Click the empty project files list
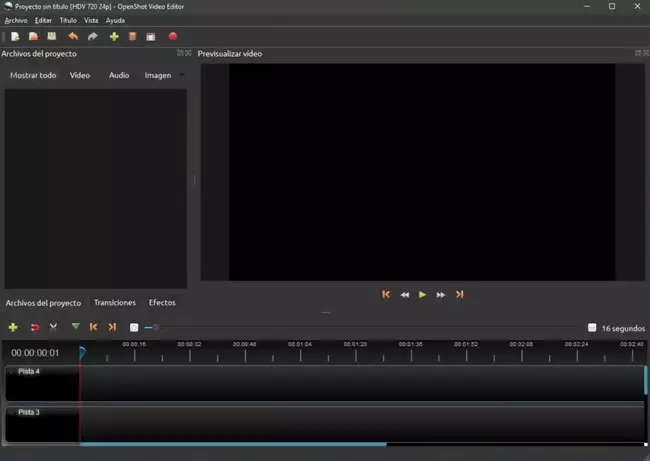Screen dimensions: 650x461 point(96,189)
